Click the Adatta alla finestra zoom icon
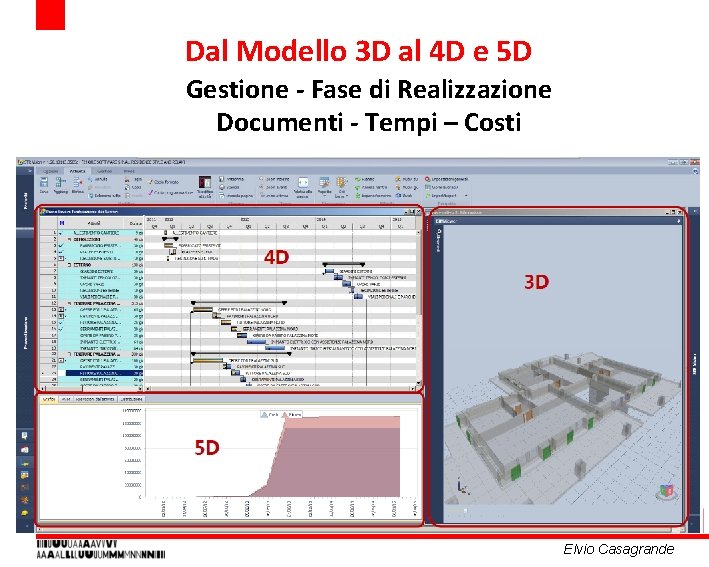The width and height of the screenshot is (709, 567). coord(303,183)
